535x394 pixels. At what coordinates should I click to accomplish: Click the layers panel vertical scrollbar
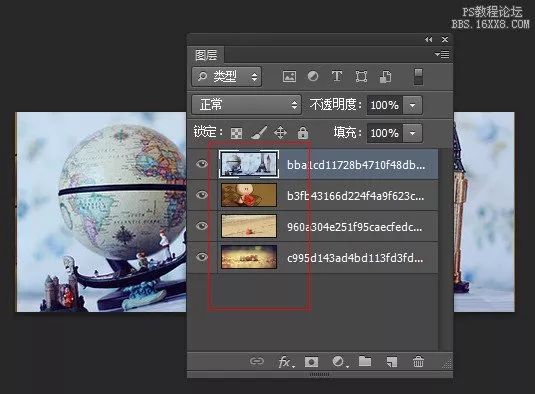(x=445, y=249)
